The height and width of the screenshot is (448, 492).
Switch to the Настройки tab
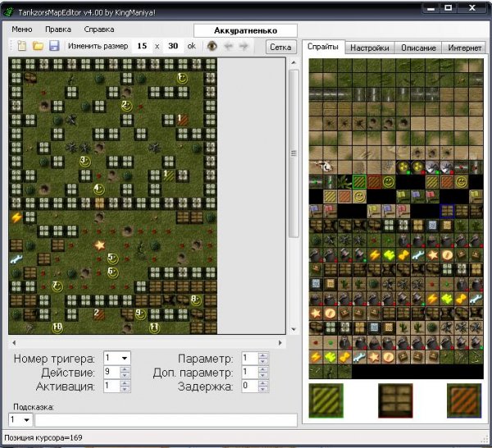(370, 48)
